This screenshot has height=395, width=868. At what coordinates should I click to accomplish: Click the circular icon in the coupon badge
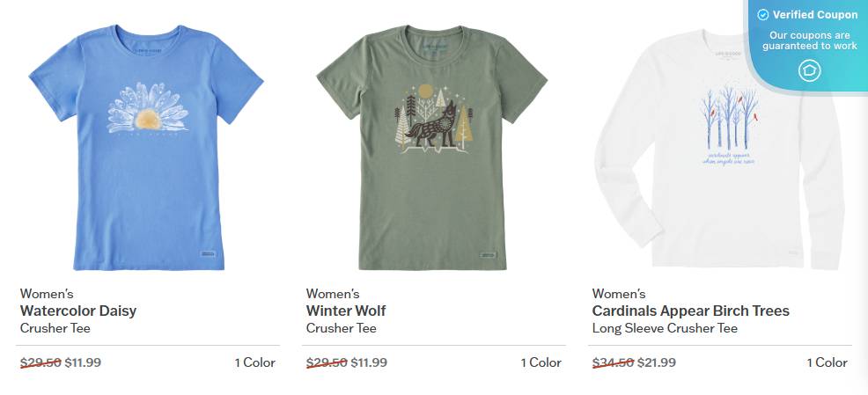click(809, 71)
